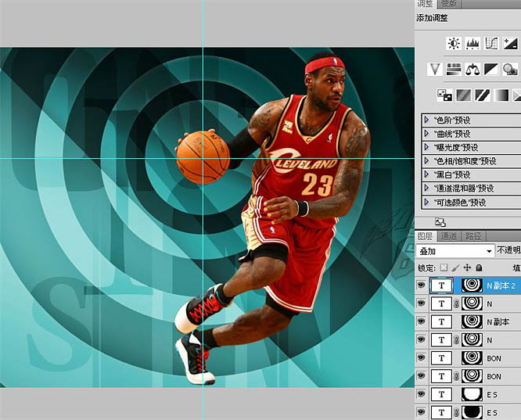Toggle visibility of N layer right below N 副本 2
The height and width of the screenshot is (420, 521).
422,303
